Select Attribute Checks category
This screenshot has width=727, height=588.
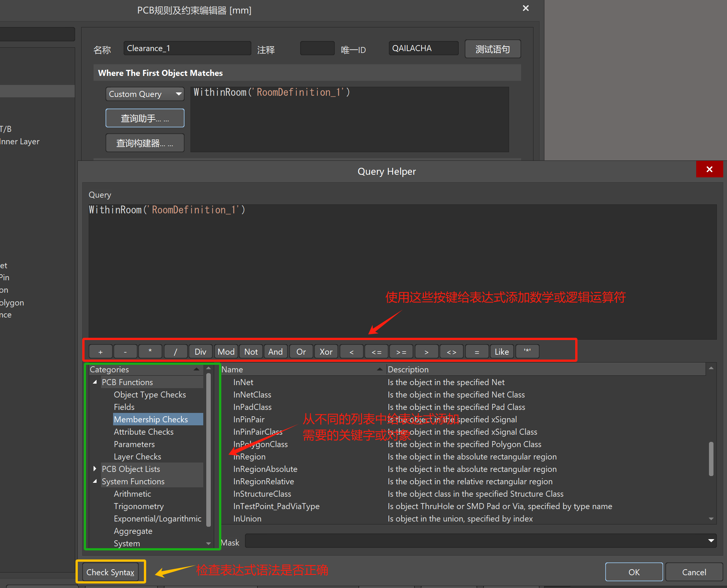click(144, 432)
